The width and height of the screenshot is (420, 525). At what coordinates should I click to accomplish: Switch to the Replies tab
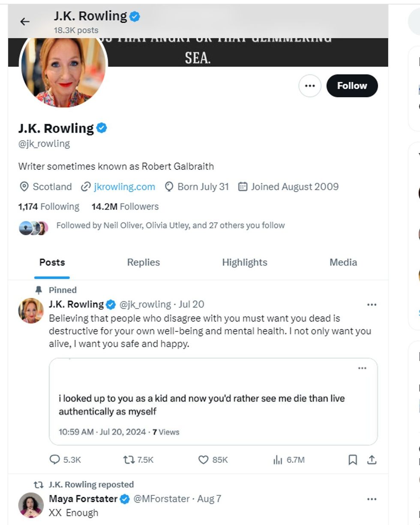143,262
